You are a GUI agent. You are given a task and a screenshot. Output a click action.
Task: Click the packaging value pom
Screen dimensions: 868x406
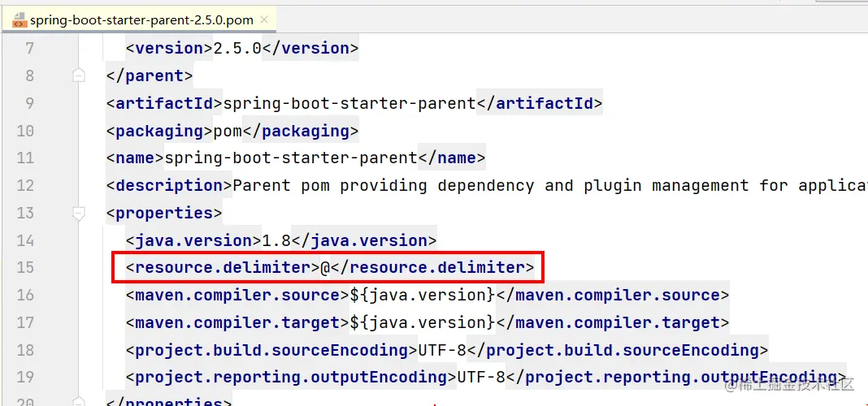(x=228, y=131)
